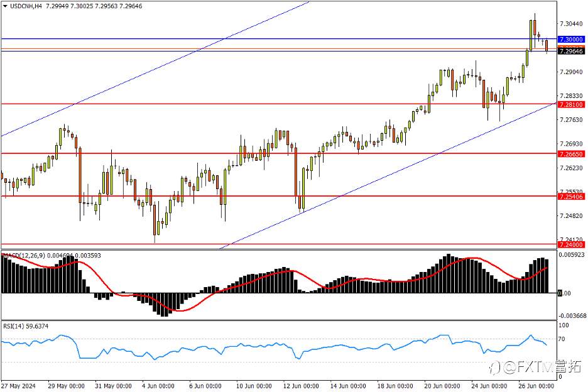Click the RSI scale value 100

563,325
